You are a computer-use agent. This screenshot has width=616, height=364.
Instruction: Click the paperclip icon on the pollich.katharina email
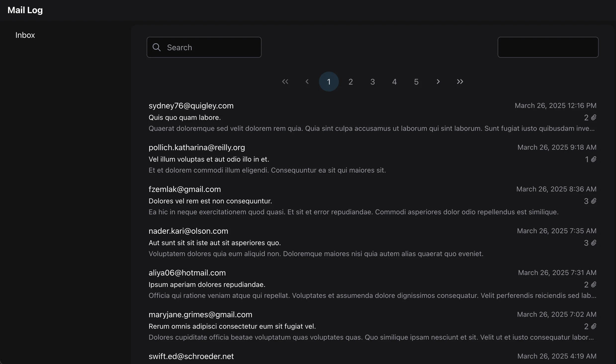pyautogui.click(x=594, y=159)
